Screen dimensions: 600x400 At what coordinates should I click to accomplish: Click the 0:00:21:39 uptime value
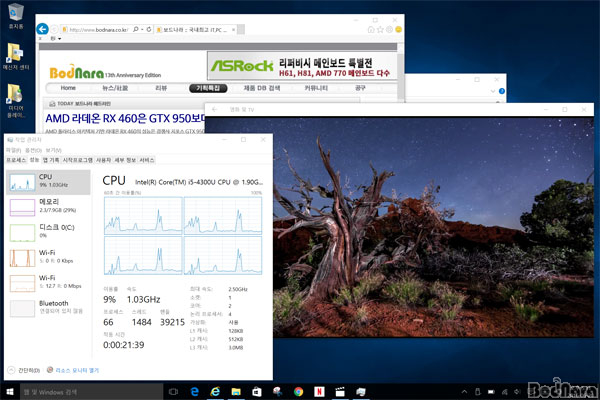124,345
